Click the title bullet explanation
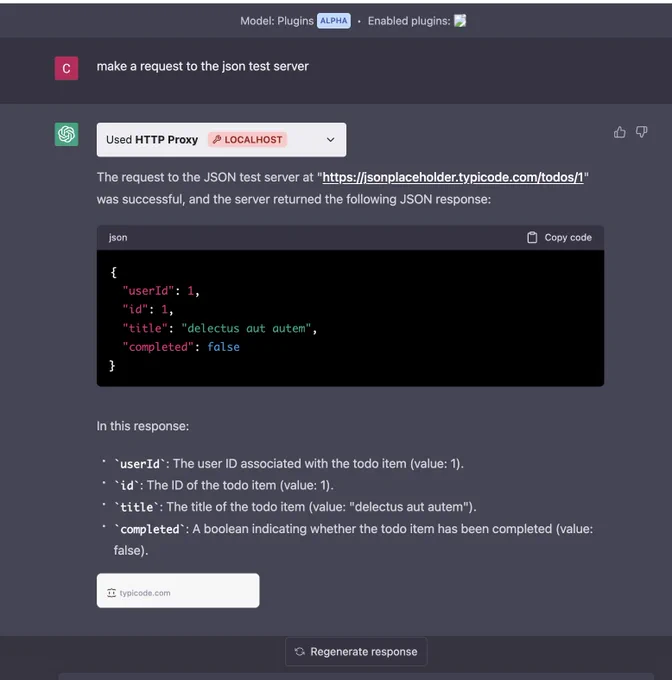This screenshot has width=672, height=680. click(x=295, y=507)
